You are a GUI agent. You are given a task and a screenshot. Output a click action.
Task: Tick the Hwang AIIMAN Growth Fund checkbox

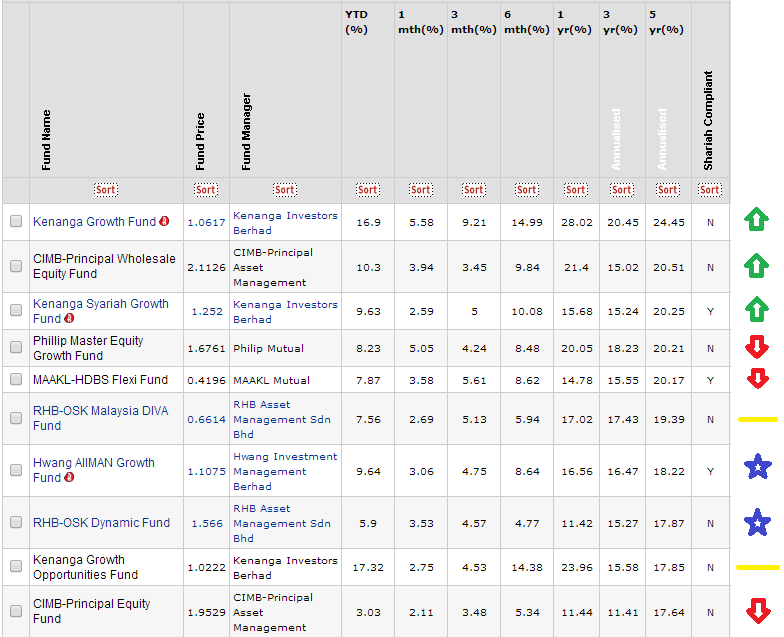coord(16,470)
